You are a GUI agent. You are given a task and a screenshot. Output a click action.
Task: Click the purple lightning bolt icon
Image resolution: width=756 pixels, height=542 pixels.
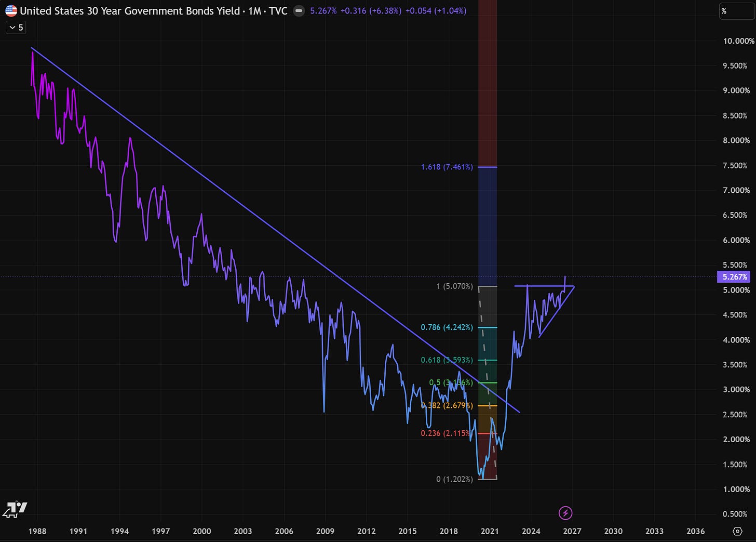(x=565, y=513)
